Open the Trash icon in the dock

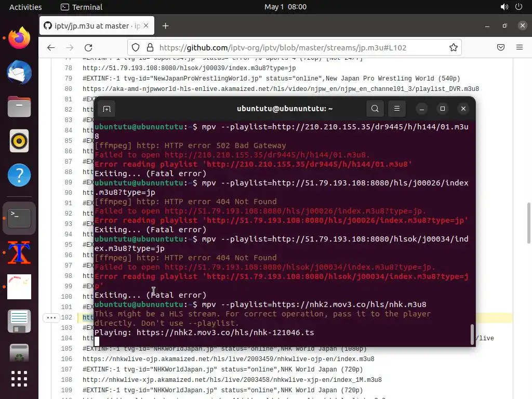tap(19, 353)
